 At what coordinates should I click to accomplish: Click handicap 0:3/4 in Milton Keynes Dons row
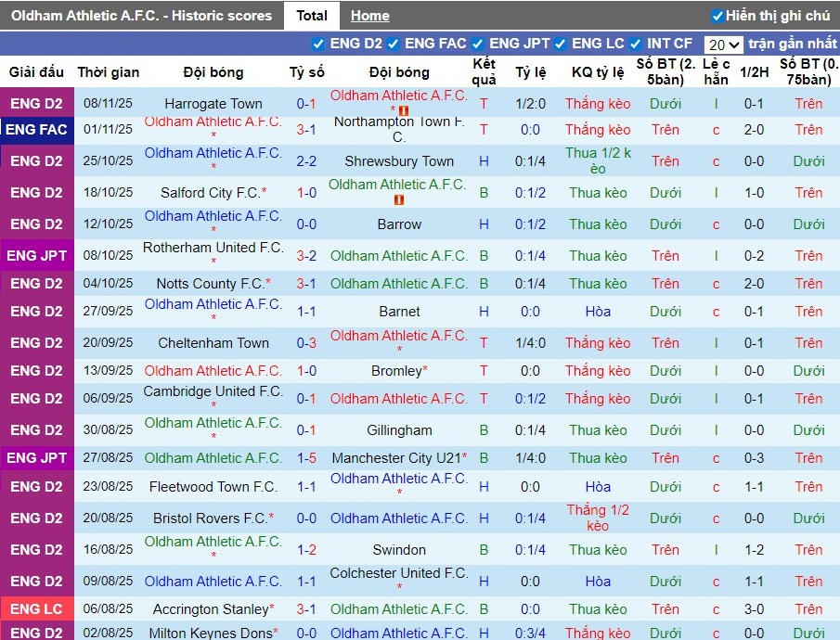[530, 633]
